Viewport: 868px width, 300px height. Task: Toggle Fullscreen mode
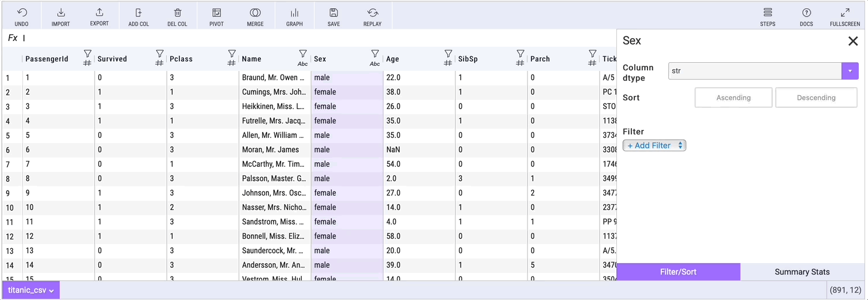pos(845,16)
